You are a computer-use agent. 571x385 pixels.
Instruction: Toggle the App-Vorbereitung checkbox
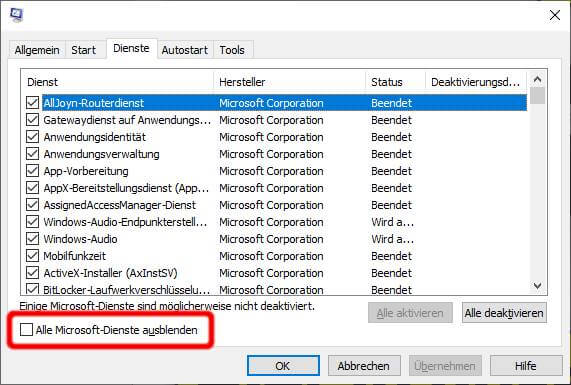pyautogui.click(x=32, y=171)
